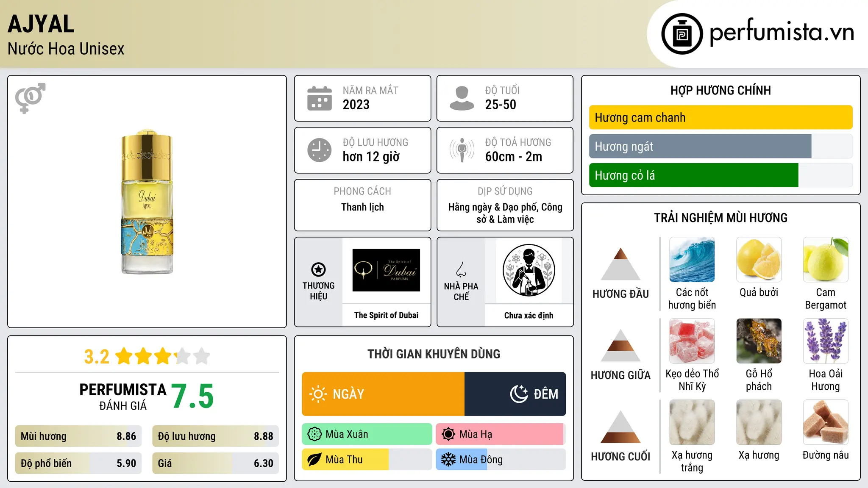Click the snowflake icon for Mùa Đông
This screenshot has width=868, height=488.
(448, 460)
